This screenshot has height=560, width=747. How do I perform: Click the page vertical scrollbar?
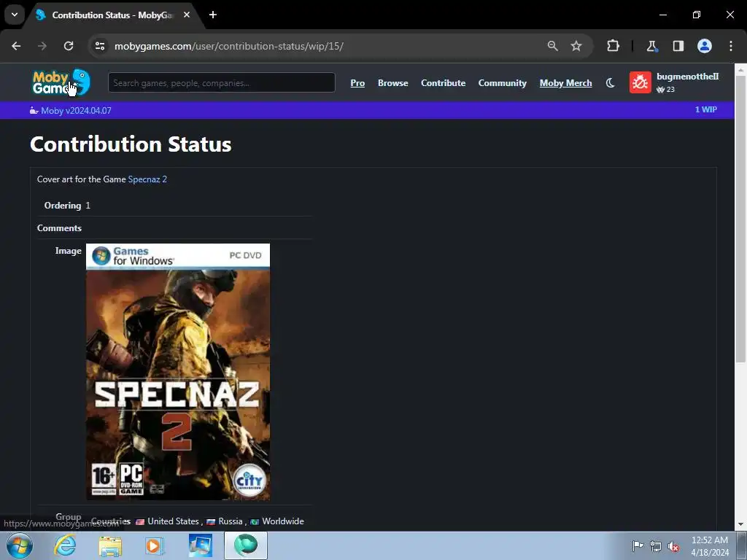[x=741, y=219]
